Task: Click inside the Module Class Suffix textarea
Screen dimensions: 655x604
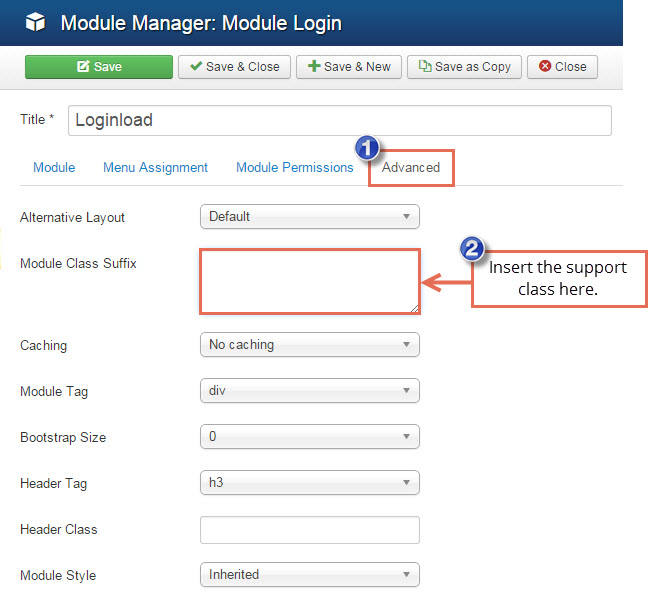Action: 310,282
